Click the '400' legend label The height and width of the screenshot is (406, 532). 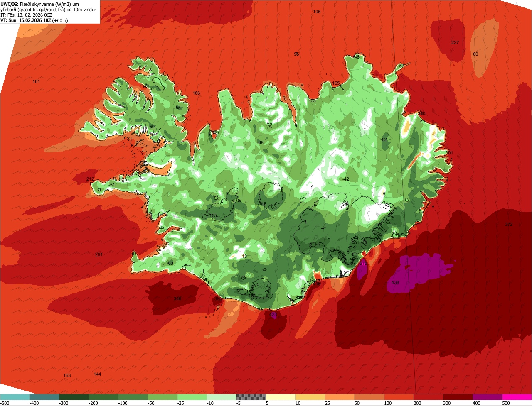coord(477,403)
